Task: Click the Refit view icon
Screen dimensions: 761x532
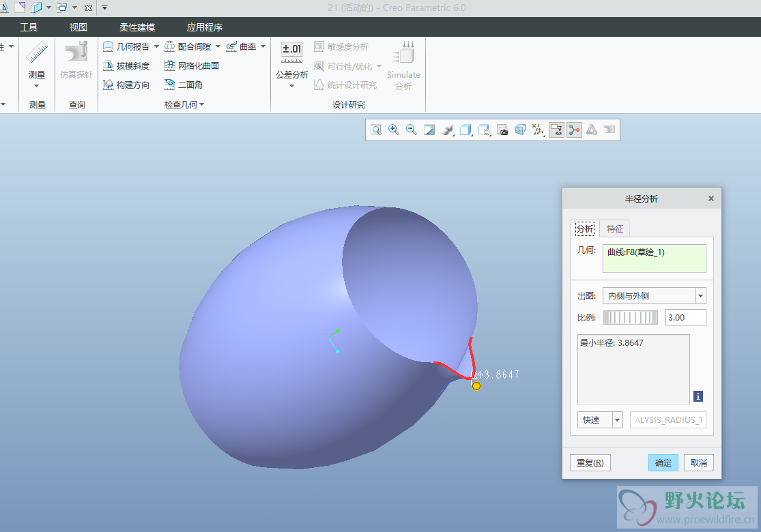Action: click(376, 130)
